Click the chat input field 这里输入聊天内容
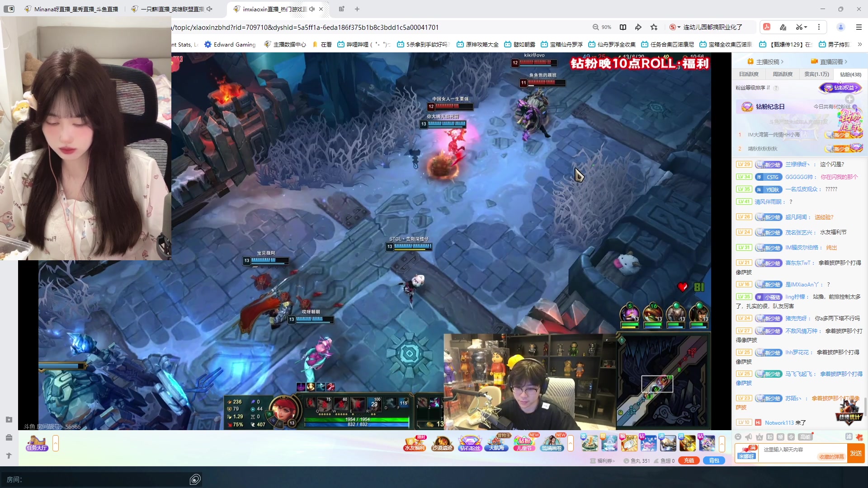This screenshot has height=488, width=868. [x=787, y=450]
